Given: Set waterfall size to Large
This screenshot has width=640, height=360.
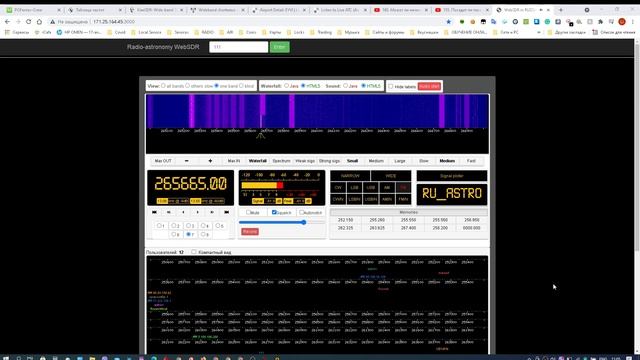Looking at the screenshot, I should point(400,161).
